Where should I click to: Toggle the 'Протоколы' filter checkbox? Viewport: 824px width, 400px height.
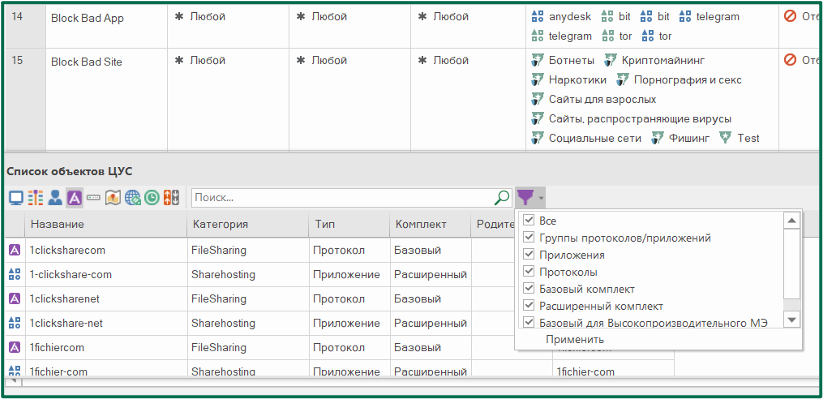coord(529,272)
